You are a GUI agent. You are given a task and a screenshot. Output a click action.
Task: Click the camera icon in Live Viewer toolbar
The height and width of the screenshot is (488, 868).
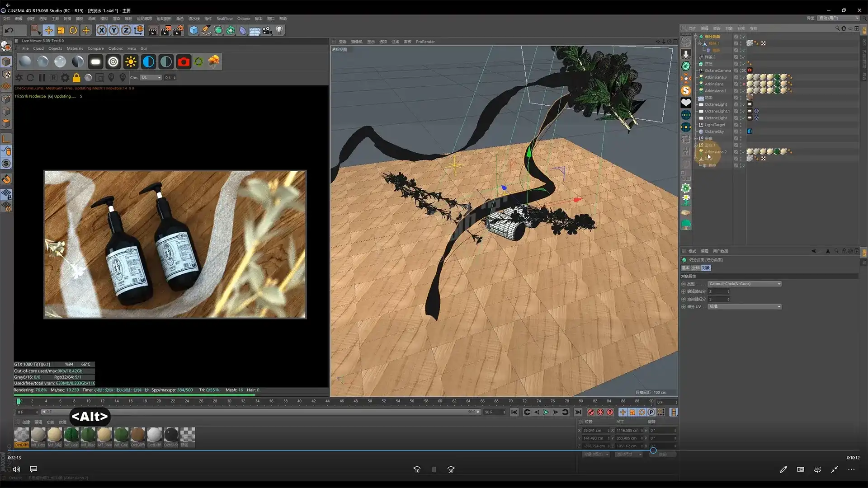point(184,62)
